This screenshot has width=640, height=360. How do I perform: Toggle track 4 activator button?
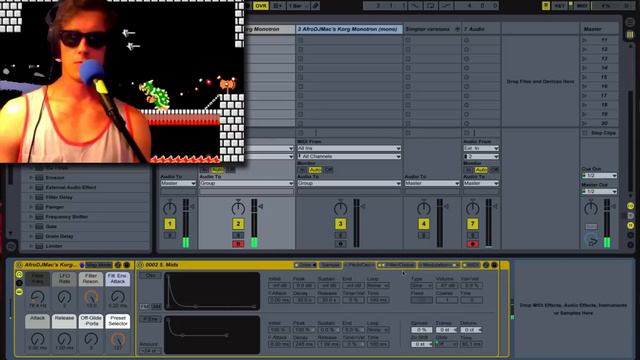424,224
